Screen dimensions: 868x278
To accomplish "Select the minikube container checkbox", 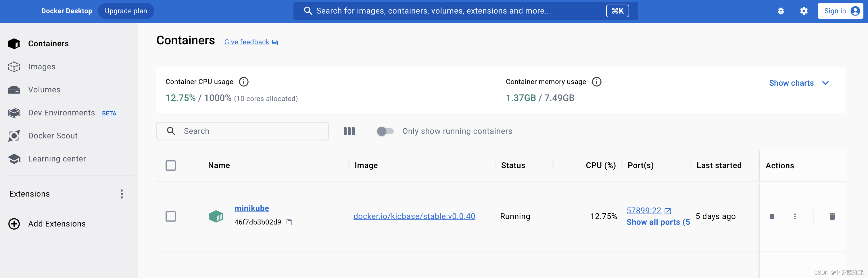I will coord(170,216).
